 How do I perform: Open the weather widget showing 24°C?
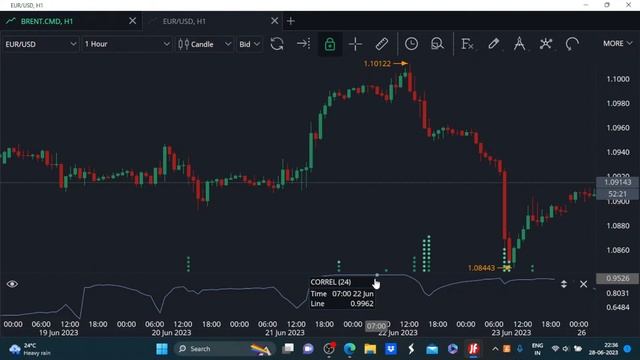pyautogui.click(x=30, y=349)
